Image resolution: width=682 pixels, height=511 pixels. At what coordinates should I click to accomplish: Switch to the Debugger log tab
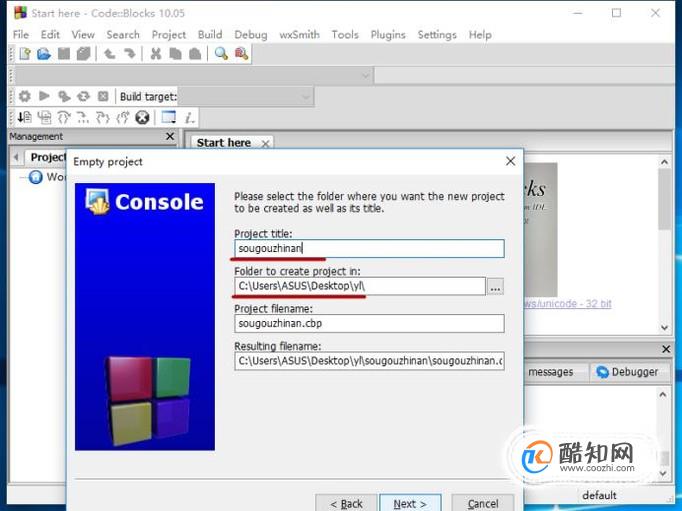tap(628, 372)
